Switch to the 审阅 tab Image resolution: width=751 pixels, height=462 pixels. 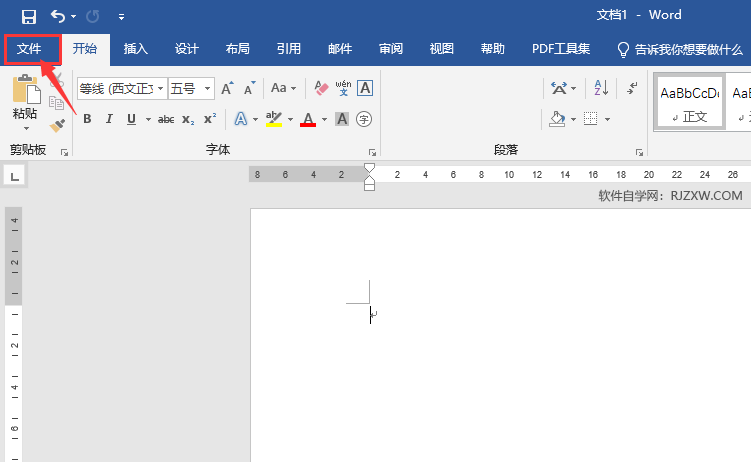coord(391,49)
